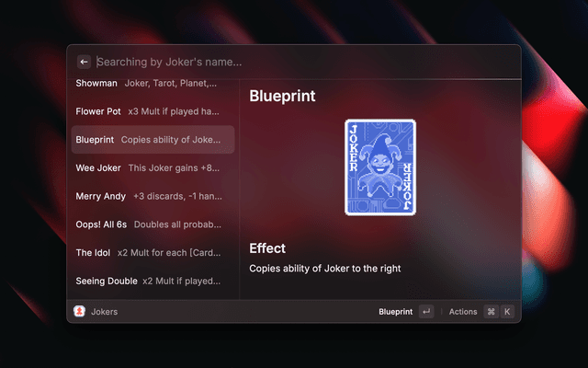588x368 pixels.
Task: Choose Wee Joker from the list
Action: pyautogui.click(x=153, y=167)
